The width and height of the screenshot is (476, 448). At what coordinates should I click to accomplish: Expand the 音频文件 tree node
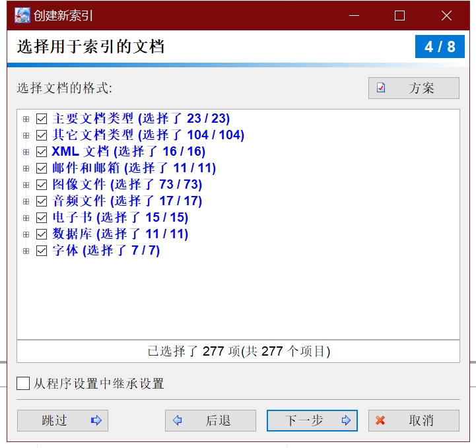26,201
